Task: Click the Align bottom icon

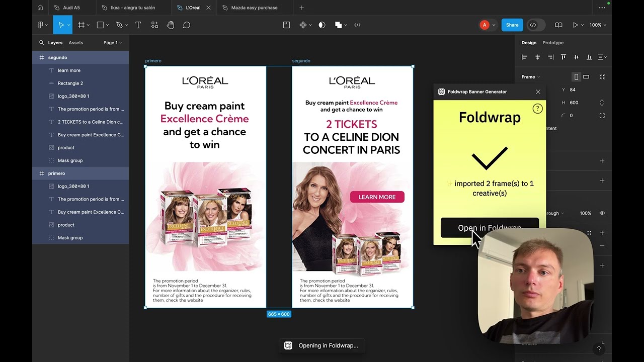Action: point(589,57)
